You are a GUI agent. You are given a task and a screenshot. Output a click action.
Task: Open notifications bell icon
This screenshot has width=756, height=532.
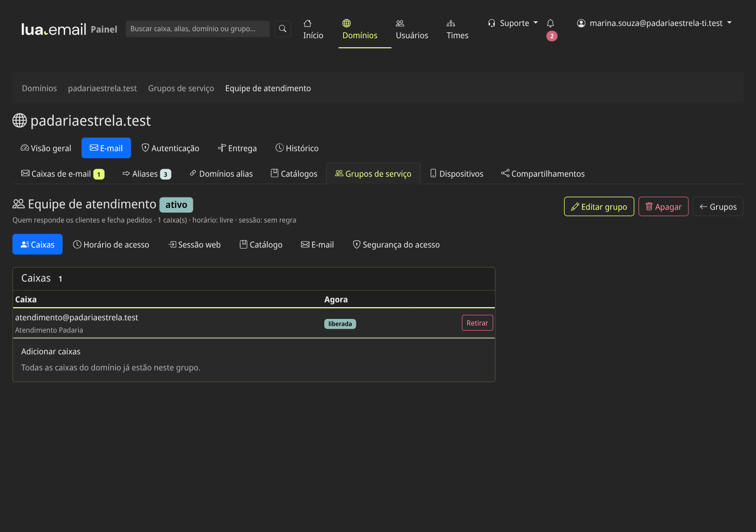550,24
